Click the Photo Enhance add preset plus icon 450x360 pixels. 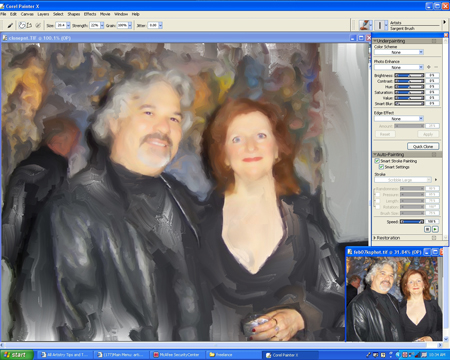tap(429, 67)
